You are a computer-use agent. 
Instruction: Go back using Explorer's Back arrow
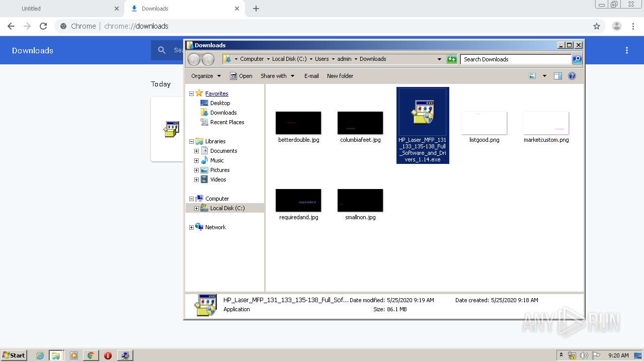click(x=194, y=59)
